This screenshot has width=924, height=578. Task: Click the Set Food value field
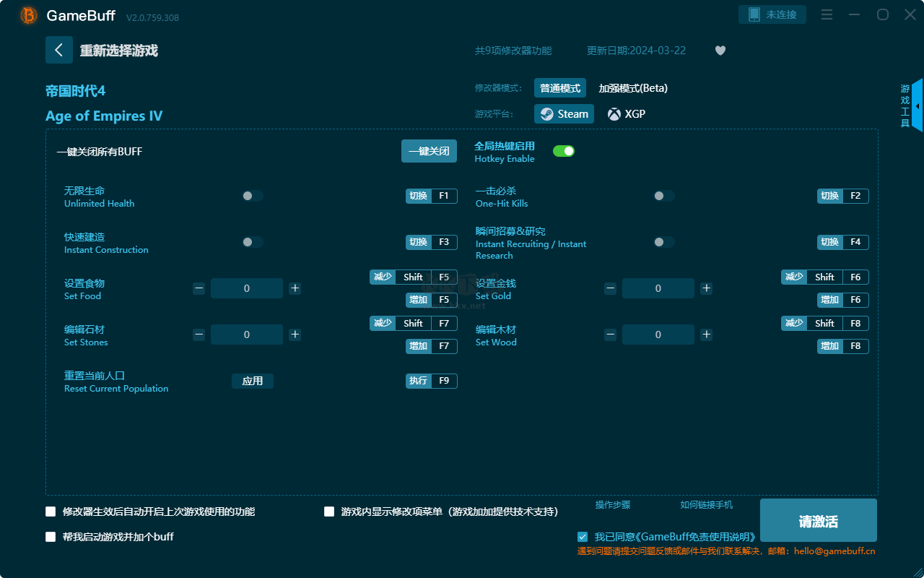pyautogui.click(x=247, y=288)
